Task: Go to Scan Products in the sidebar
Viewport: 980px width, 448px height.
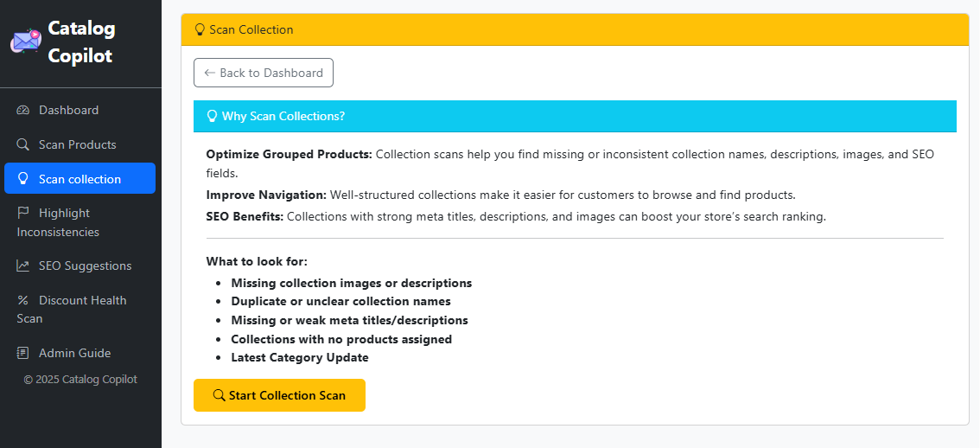Action: click(x=77, y=144)
